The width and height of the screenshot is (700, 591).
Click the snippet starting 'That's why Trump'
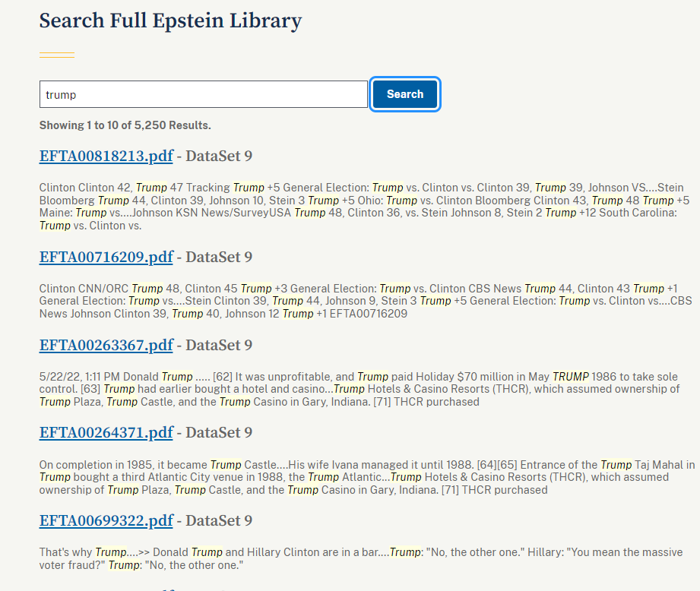(x=361, y=559)
